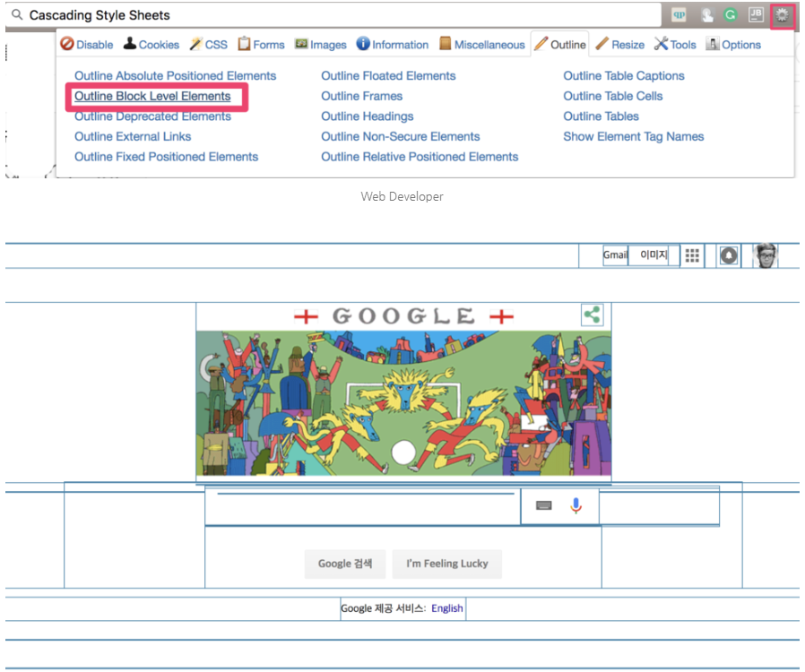Open the Information tab

[393, 45]
